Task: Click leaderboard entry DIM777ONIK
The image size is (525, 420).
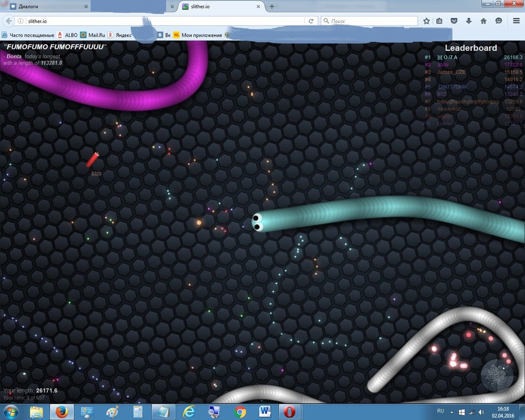Action: 453,87
